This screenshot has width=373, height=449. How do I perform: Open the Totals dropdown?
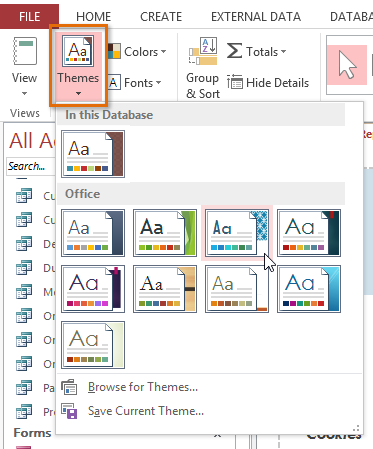coord(257,52)
